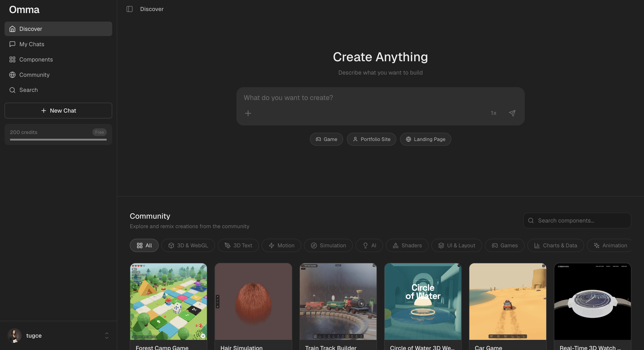This screenshot has width=644, height=350.
Task: Choose the Landing Page suggestion
Action: [425, 139]
